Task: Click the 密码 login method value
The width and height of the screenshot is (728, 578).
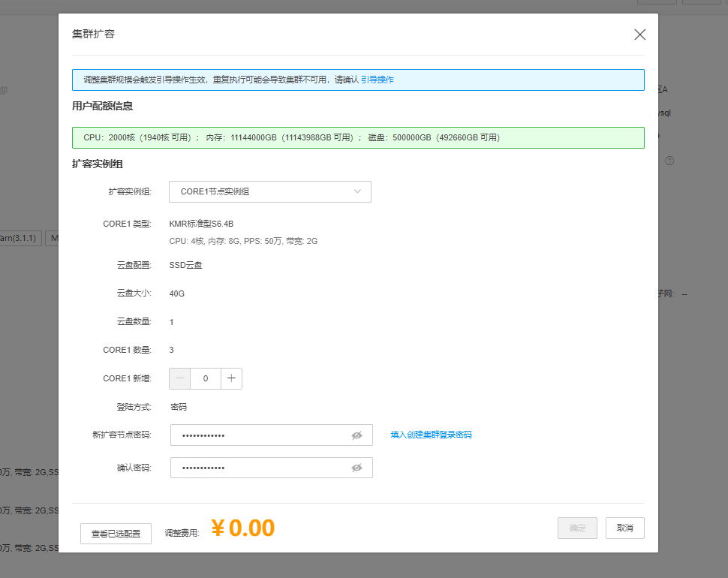Action: coord(179,407)
